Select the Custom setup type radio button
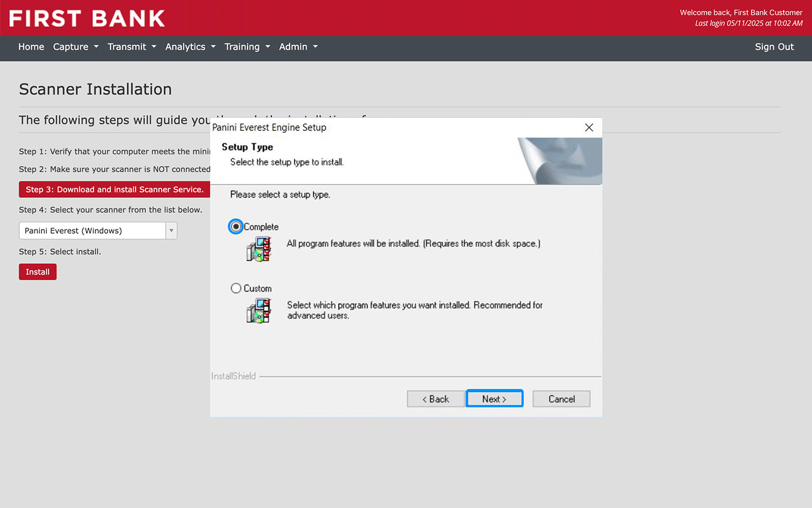 tap(236, 288)
